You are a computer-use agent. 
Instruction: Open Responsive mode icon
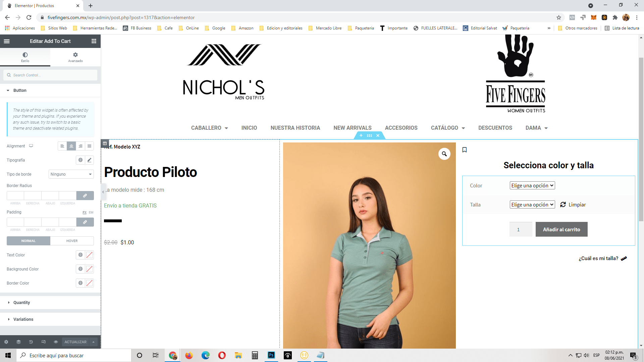(43, 342)
